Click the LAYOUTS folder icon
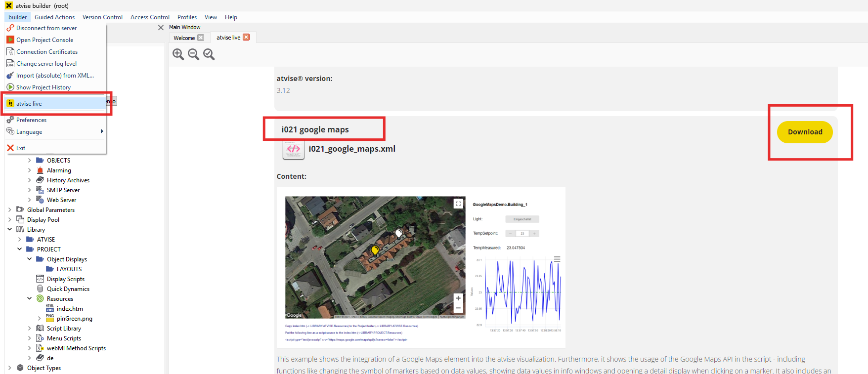The height and width of the screenshot is (374, 868). (x=50, y=269)
